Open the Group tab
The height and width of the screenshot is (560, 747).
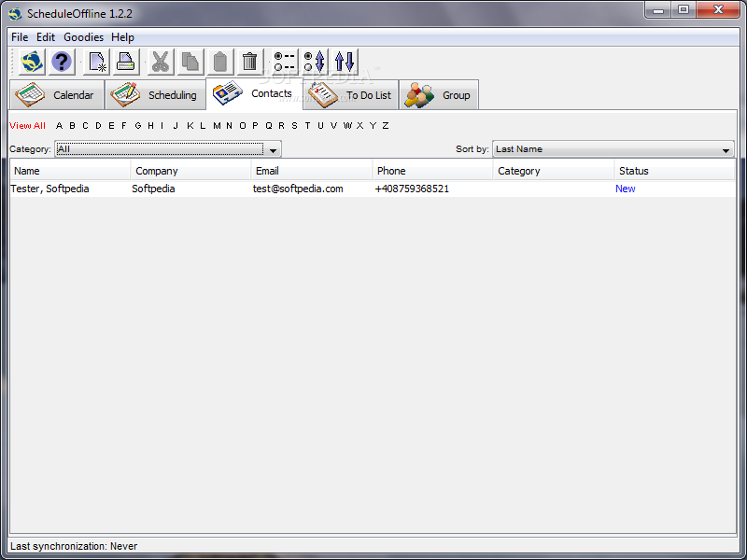tap(439, 95)
